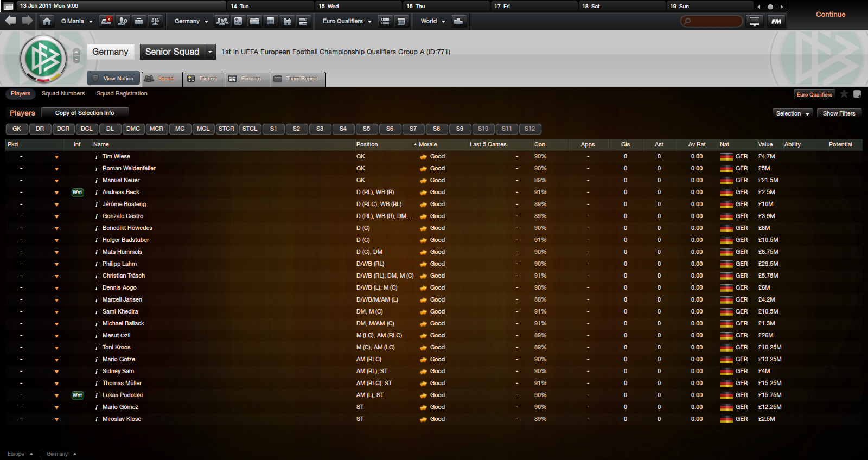Screen dimensions: 868x460
Task: Select the STCR position button
Action: [226, 129]
